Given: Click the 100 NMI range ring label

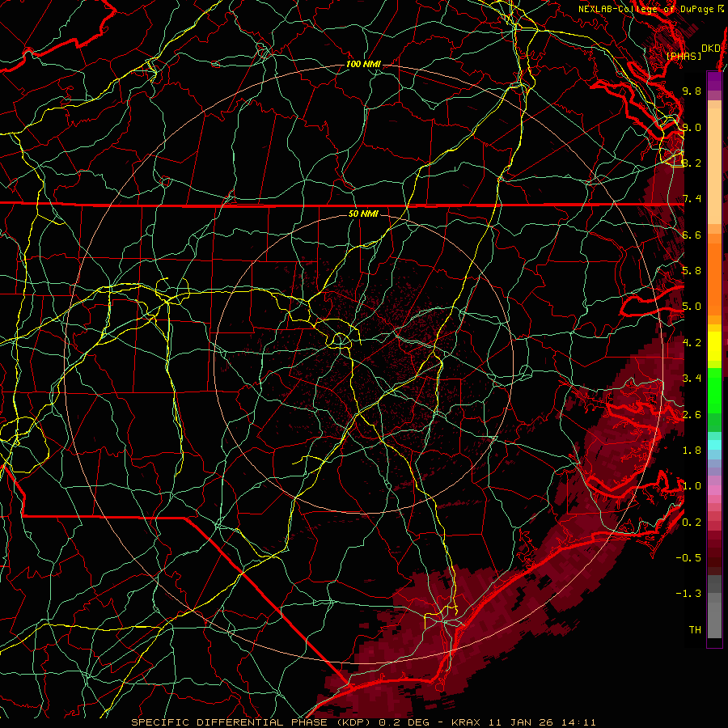Looking at the screenshot, I should (363, 64).
